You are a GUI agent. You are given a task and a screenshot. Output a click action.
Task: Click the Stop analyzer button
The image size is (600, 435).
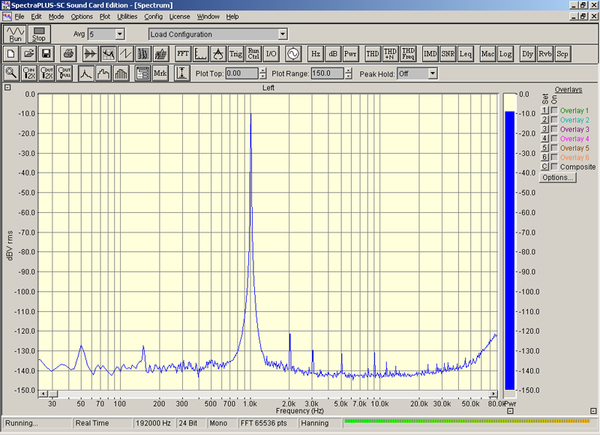(x=39, y=34)
